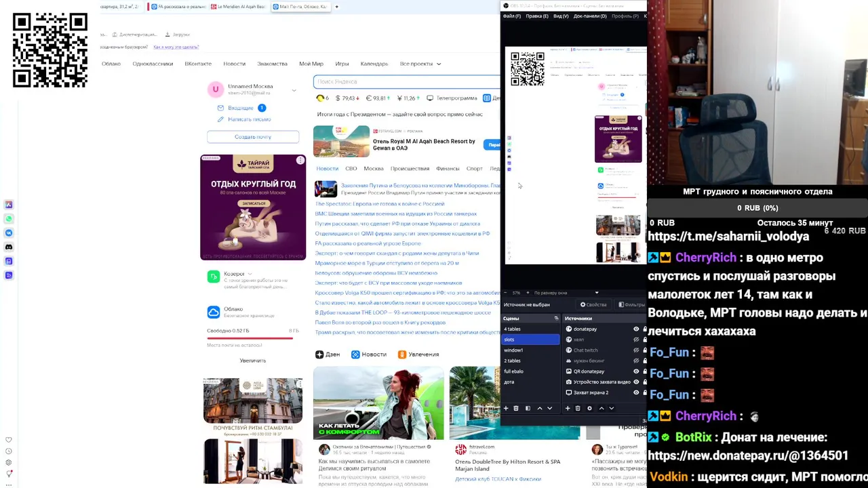Open Discord from the browser sidebar
Image resolution: width=868 pixels, height=488 pixels.
click(9, 247)
